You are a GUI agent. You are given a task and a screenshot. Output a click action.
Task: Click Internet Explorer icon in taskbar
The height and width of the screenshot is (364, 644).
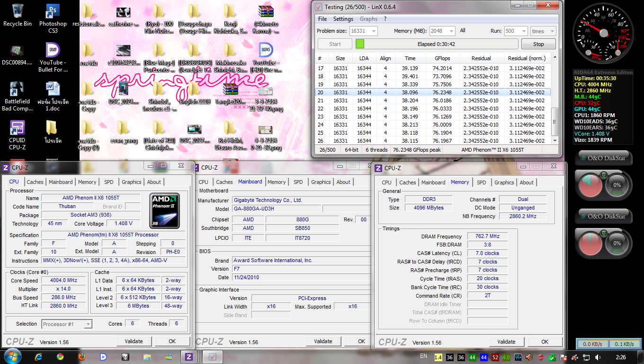[38, 356]
